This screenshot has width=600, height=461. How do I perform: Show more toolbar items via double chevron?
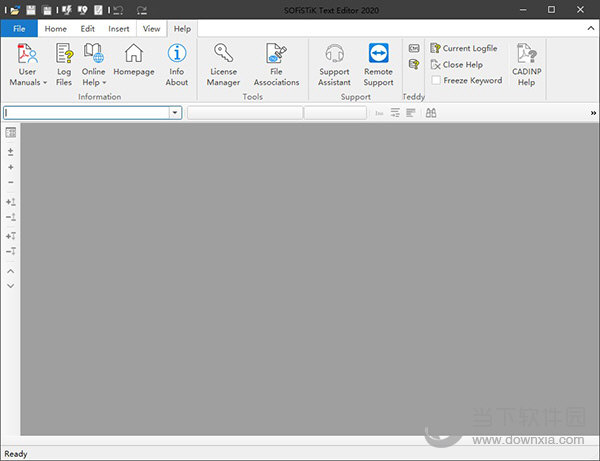point(593,113)
